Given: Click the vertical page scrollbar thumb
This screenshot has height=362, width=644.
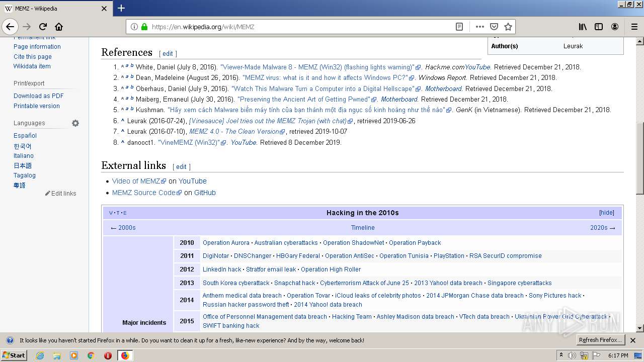Looking at the screenshot, I should pyautogui.click(x=640, y=159).
